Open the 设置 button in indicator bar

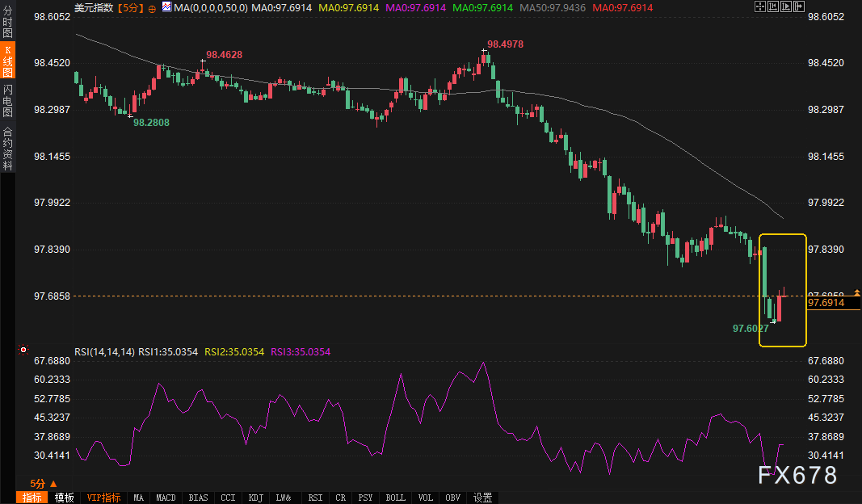482,498
